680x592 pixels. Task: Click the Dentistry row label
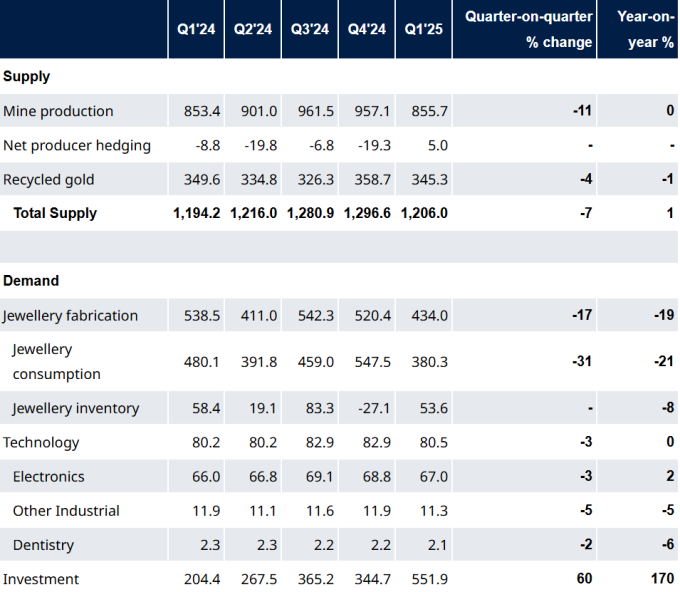pos(43,545)
